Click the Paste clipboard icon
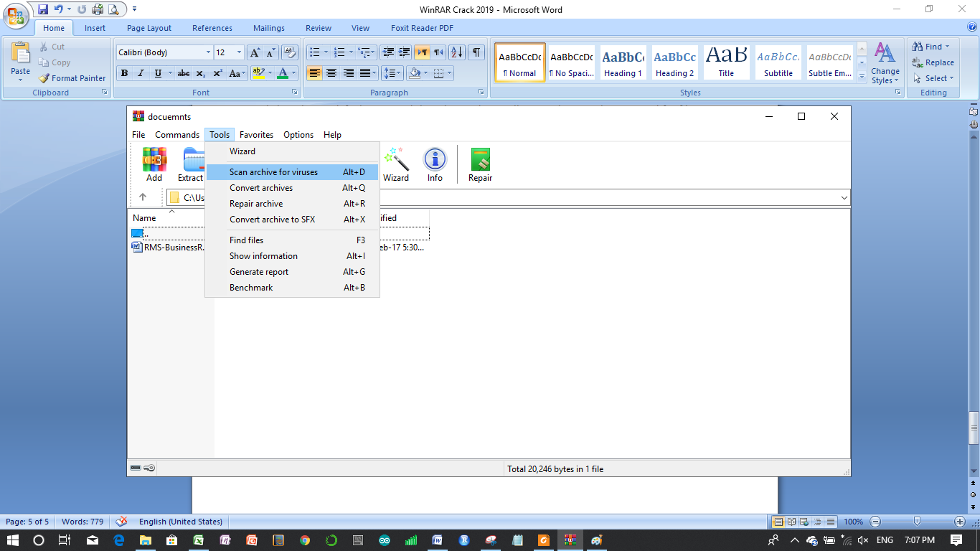This screenshot has width=980, height=551. [21, 53]
